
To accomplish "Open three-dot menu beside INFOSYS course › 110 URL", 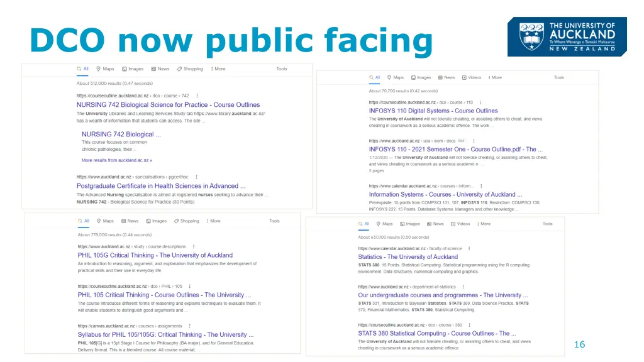I will click(x=480, y=102).
